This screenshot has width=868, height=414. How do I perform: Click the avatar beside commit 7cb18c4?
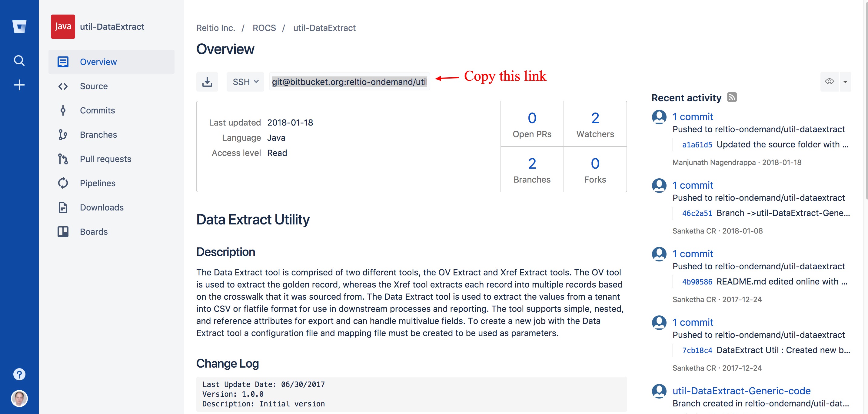tap(659, 323)
